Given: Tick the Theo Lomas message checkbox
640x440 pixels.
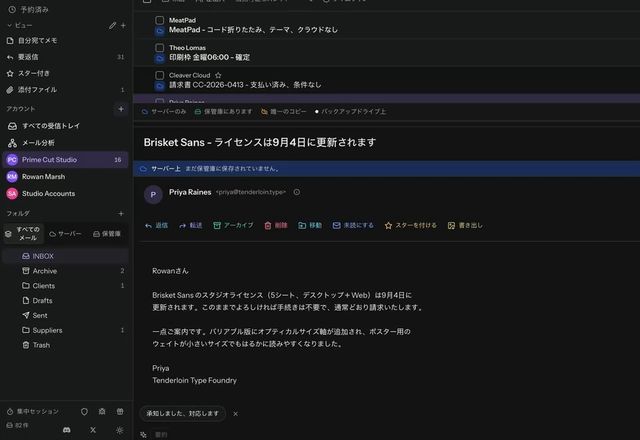Looking at the screenshot, I should point(160,48).
